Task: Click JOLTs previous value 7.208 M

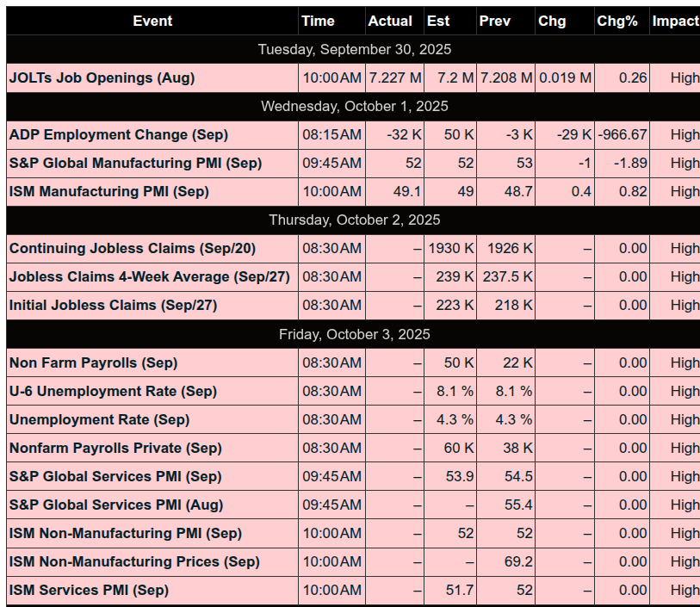Action: tap(506, 78)
